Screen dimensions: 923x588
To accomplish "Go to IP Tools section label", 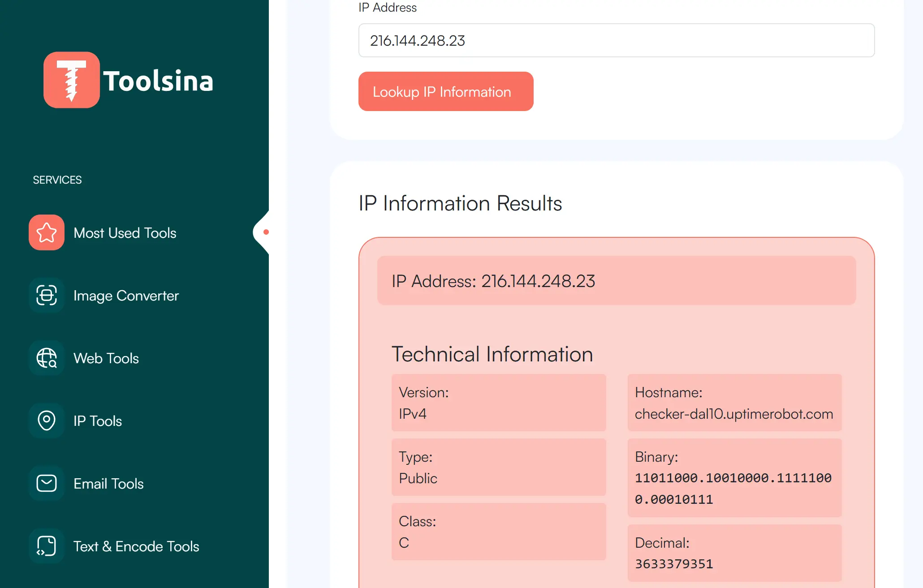I will pos(98,421).
